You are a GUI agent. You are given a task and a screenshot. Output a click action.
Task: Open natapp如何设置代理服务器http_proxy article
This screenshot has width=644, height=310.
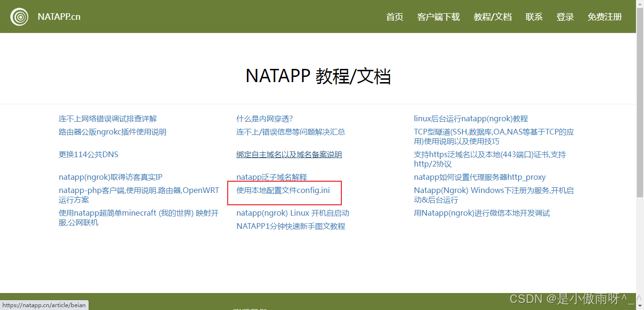pyautogui.click(x=480, y=177)
